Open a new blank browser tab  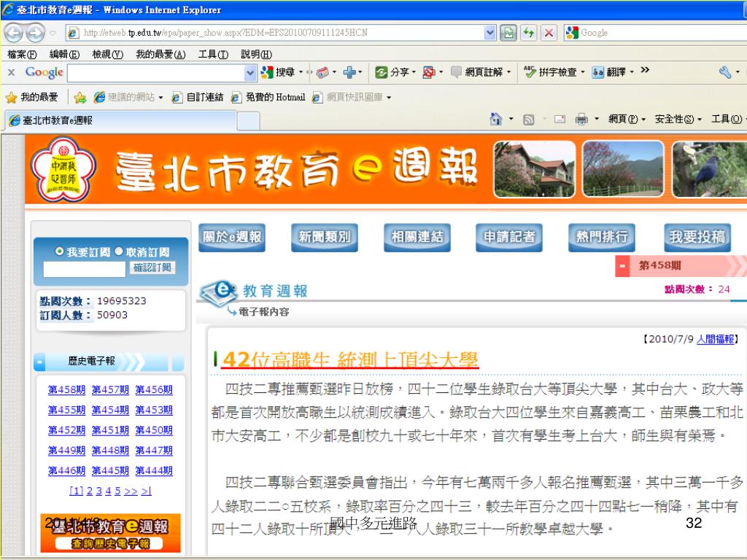(248, 121)
